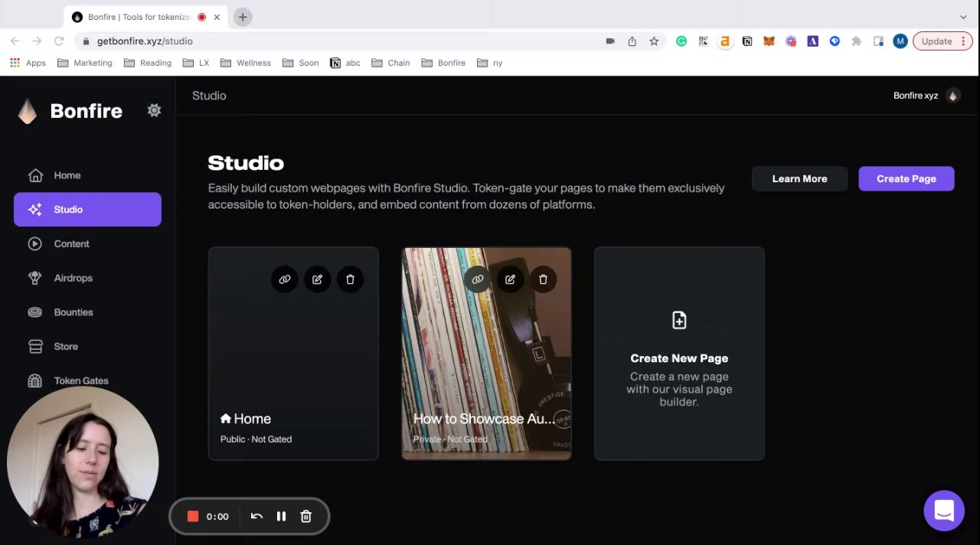
Task: Open a new browser tab
Action: pyautogui.click(x=243, y=17)
